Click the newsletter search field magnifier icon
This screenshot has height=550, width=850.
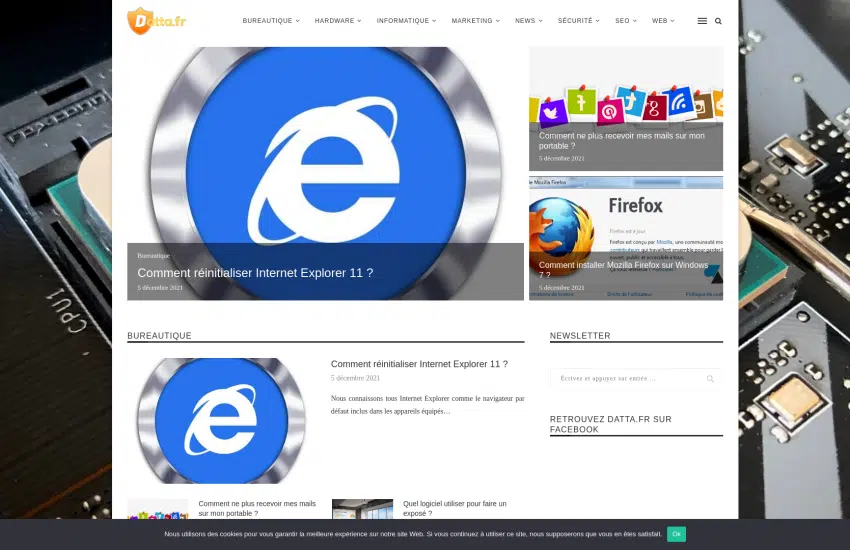(x=710, y=379)
